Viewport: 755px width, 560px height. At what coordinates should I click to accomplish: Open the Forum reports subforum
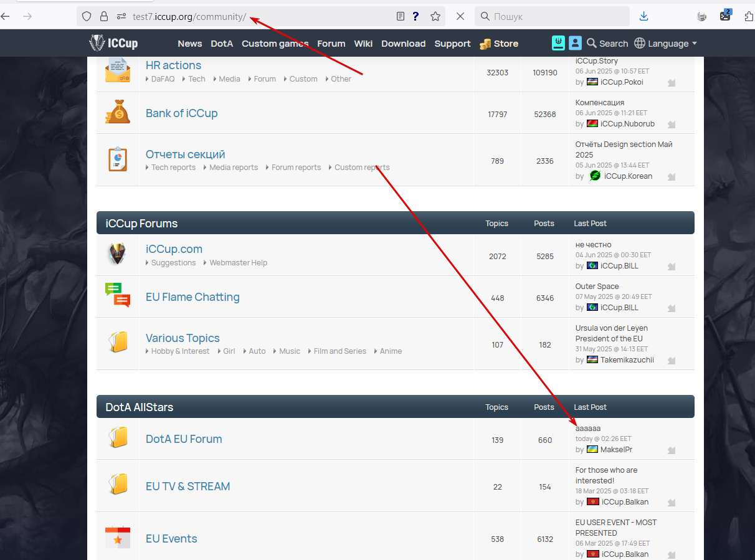(297, 168)
